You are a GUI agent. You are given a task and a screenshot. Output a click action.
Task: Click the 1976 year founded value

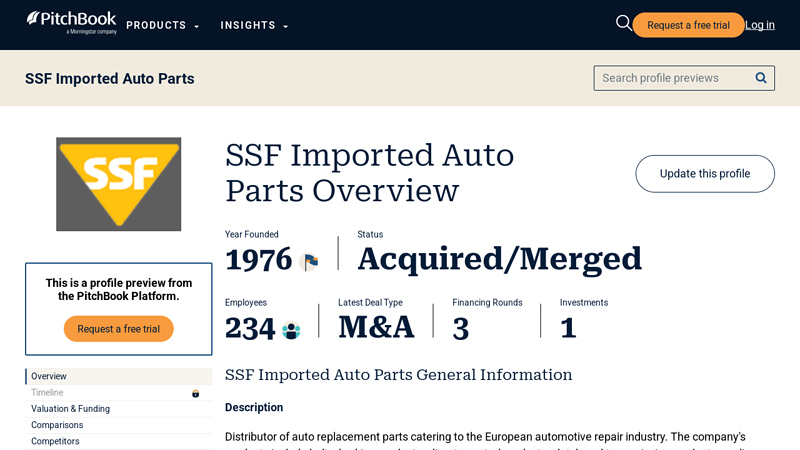(259, 260)
